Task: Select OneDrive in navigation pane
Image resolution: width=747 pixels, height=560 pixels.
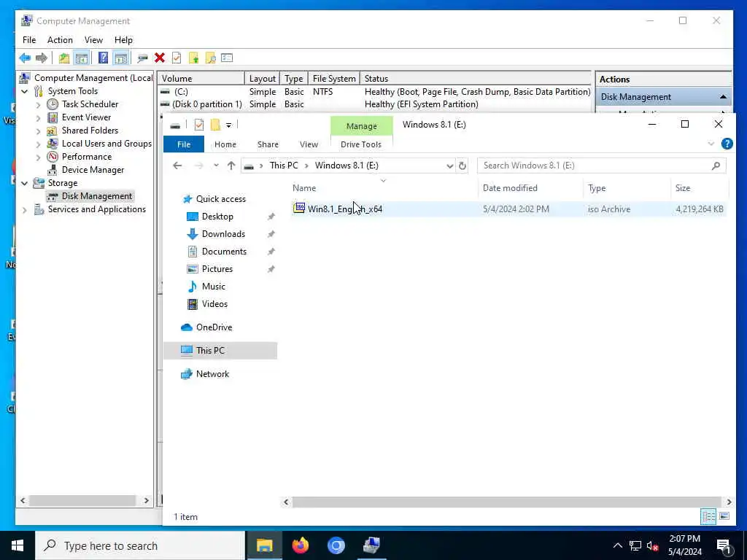Action: pyautogui.click(x=214, y=327)
